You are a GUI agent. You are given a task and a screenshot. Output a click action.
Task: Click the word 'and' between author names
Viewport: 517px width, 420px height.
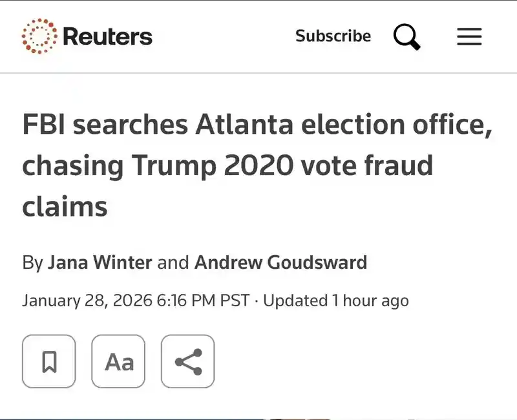pos(173,262)
